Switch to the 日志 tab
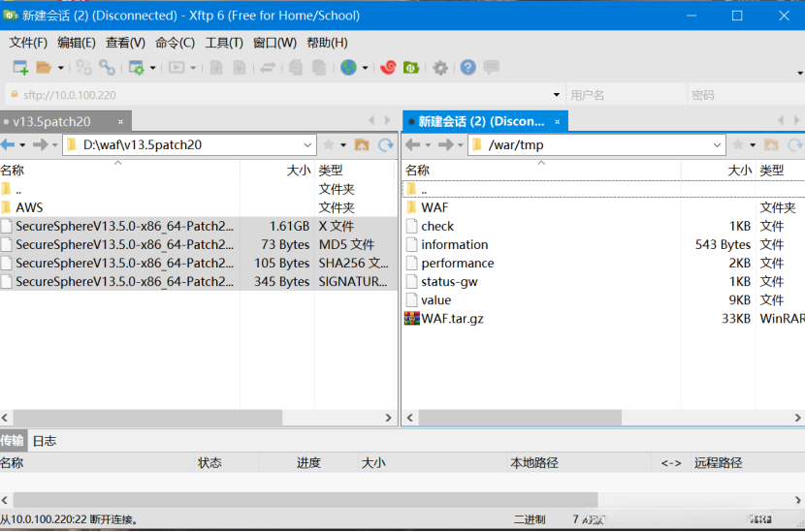 coord(45,441)
